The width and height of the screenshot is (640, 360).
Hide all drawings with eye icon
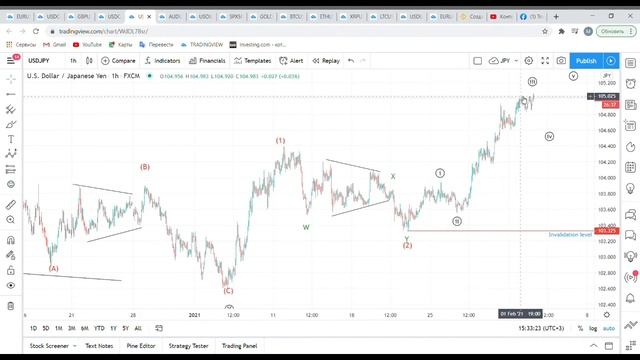point(11,285)
